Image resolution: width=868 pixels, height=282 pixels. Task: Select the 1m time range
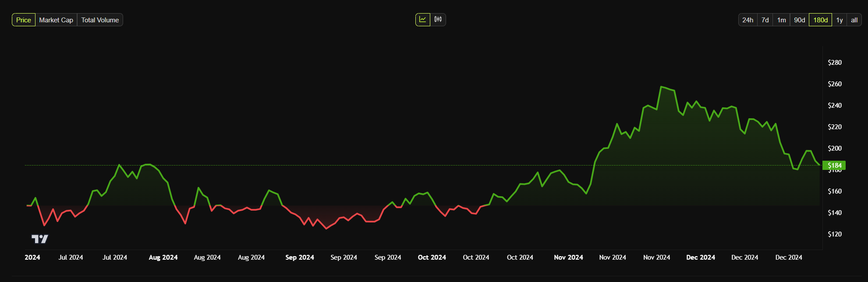click(781, 20)
